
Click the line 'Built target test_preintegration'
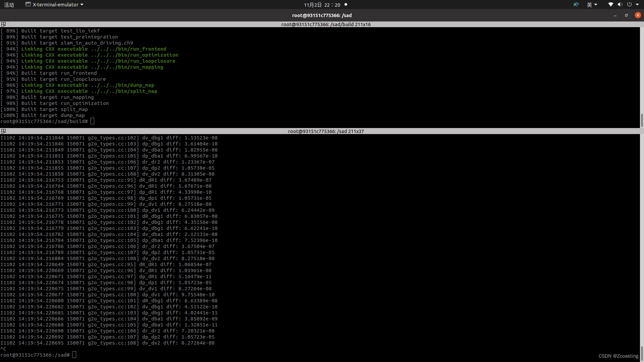click(59, 37)
